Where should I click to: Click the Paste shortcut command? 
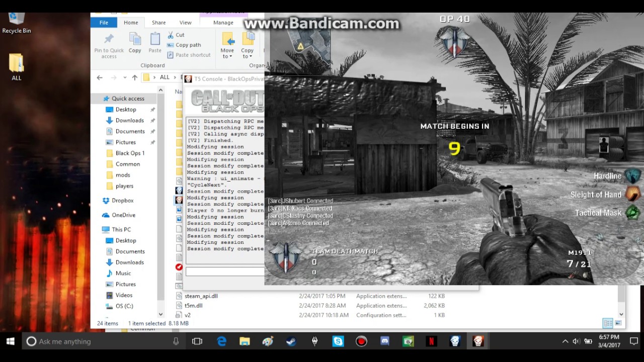click(x=189, y=55)
